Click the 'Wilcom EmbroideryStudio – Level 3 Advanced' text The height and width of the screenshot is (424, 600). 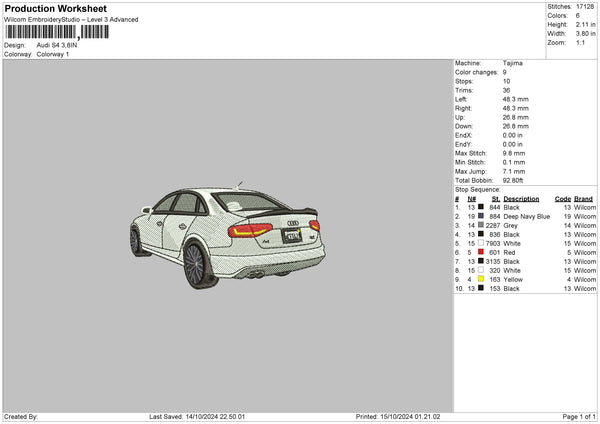pos(71,20)
